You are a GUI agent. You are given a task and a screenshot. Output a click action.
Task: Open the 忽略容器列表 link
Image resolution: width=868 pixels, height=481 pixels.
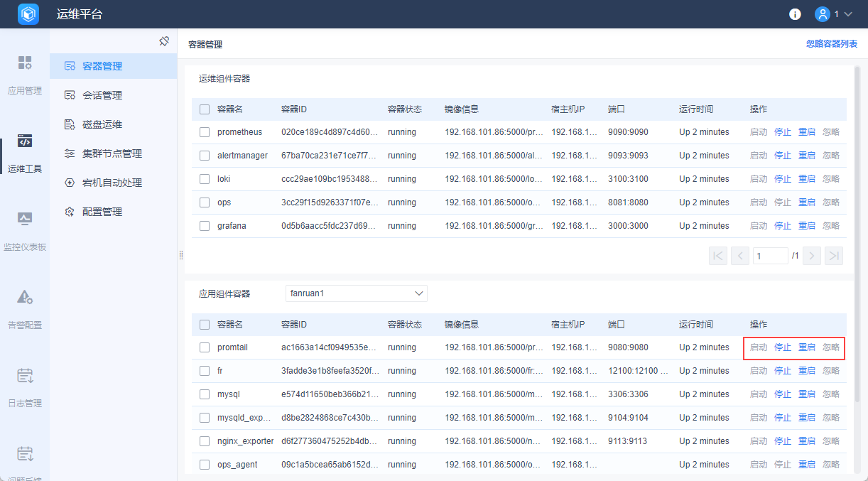pos(831,44)
